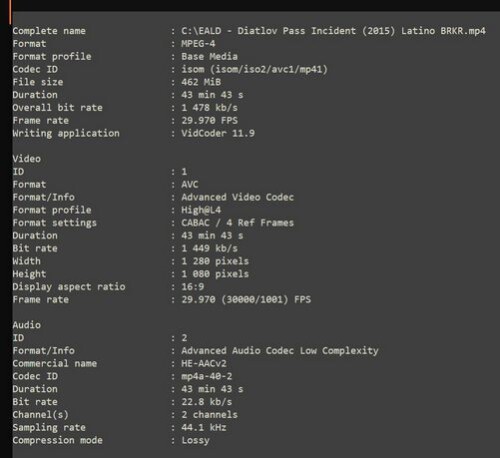The width and height of the screenshot is (500, 458).
Task: Click the mp4a-40-2 codec ID value
Action: click(x=207, y=376)
